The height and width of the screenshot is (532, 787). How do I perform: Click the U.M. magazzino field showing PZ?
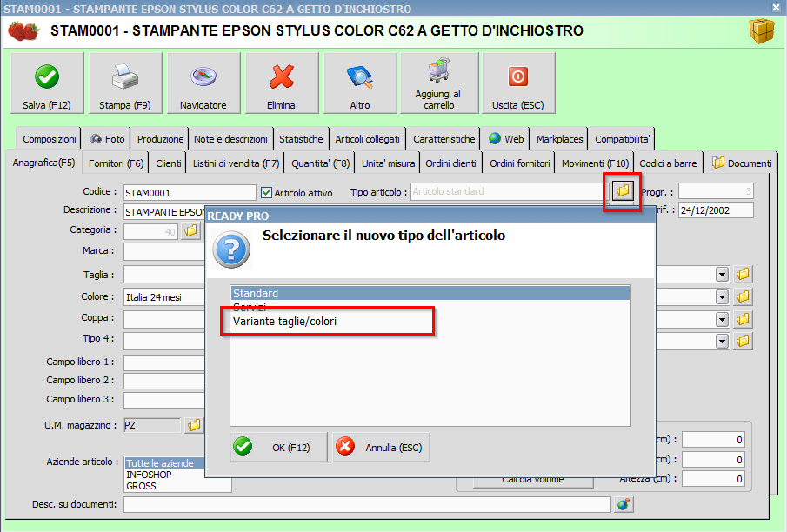coord(152,426)
